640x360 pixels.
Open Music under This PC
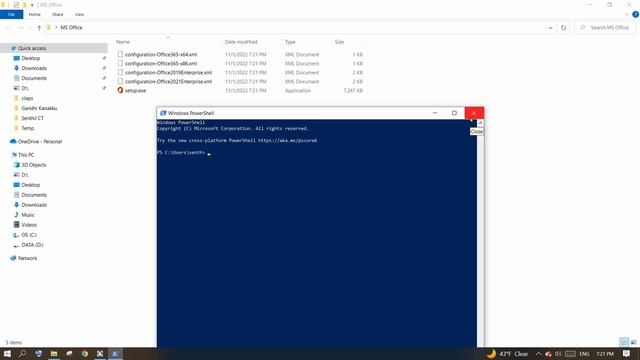pyautogui.click(x=28, y=215)
